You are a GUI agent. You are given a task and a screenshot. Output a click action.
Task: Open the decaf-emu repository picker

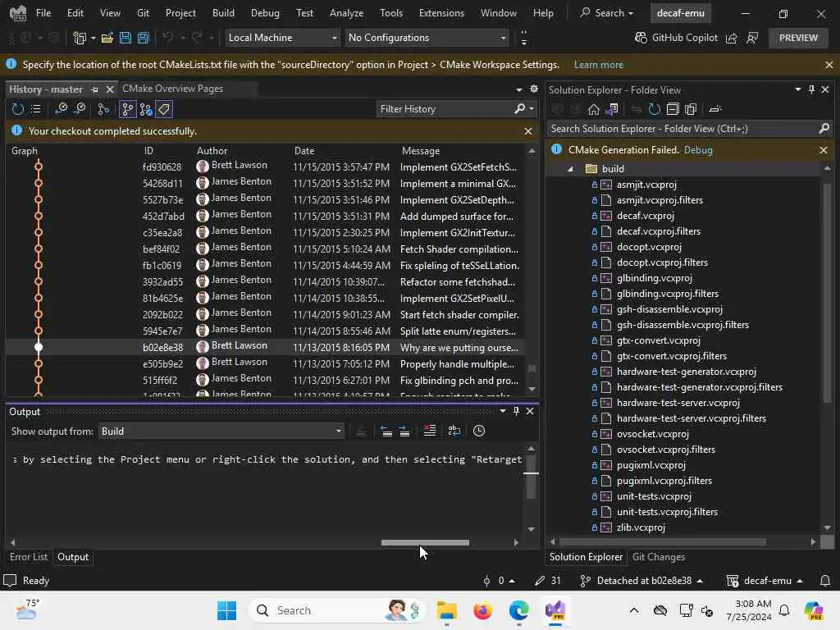pos(765,580)
